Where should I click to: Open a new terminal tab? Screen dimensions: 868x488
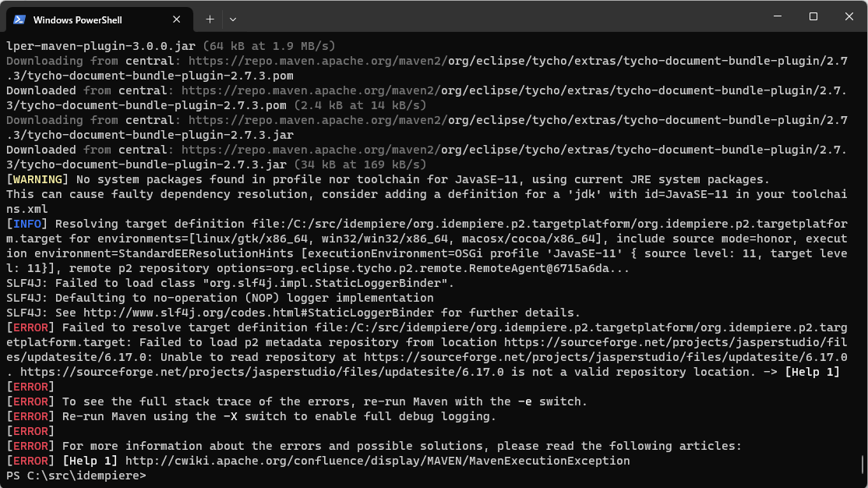coord(210,19)
